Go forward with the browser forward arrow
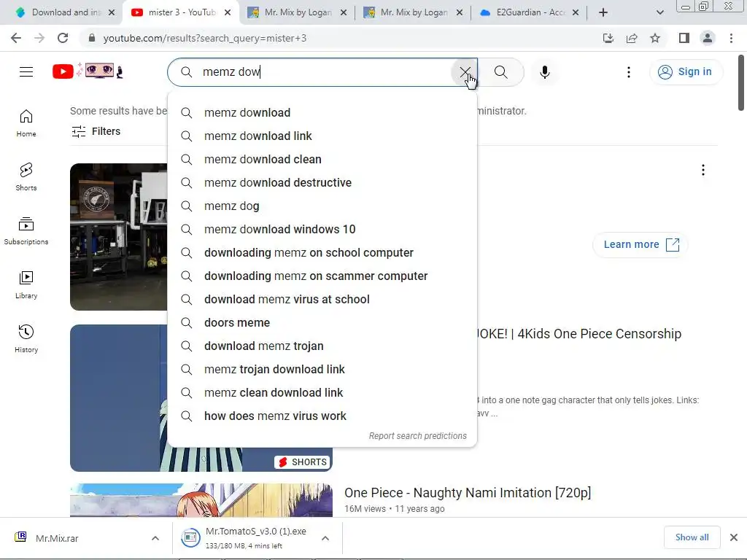The width and height of the screenshot is (747, 560). coord(39,38)
